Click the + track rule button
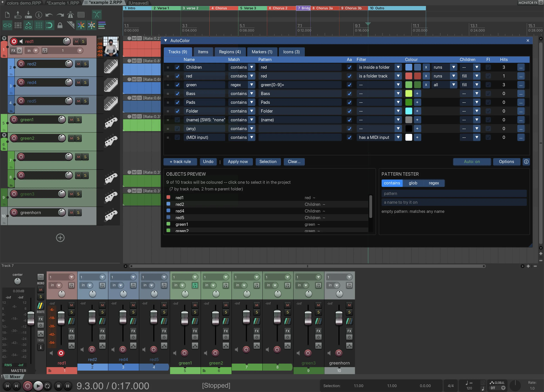544x392 pixels. pyautogui.click(x=180, y=162)
